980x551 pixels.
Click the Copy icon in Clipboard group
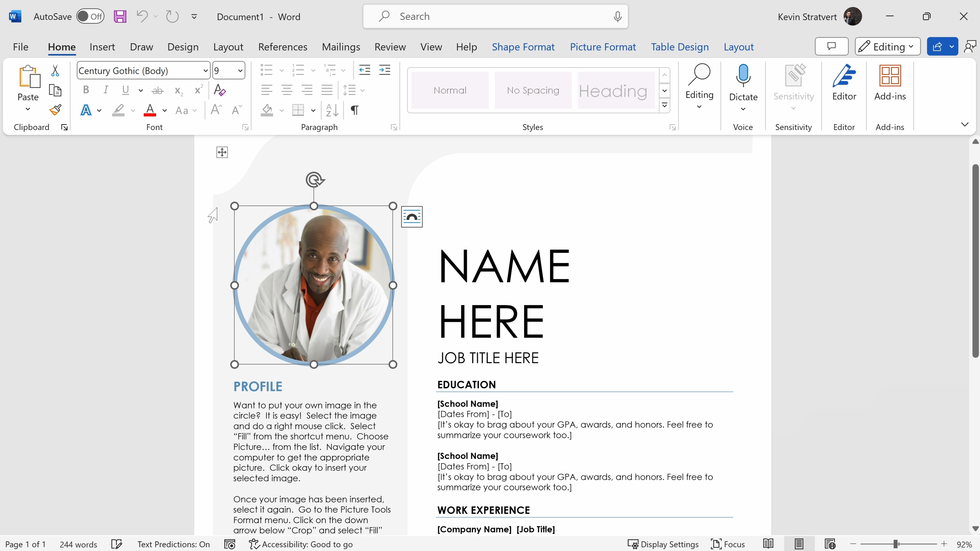click(55, 90)
